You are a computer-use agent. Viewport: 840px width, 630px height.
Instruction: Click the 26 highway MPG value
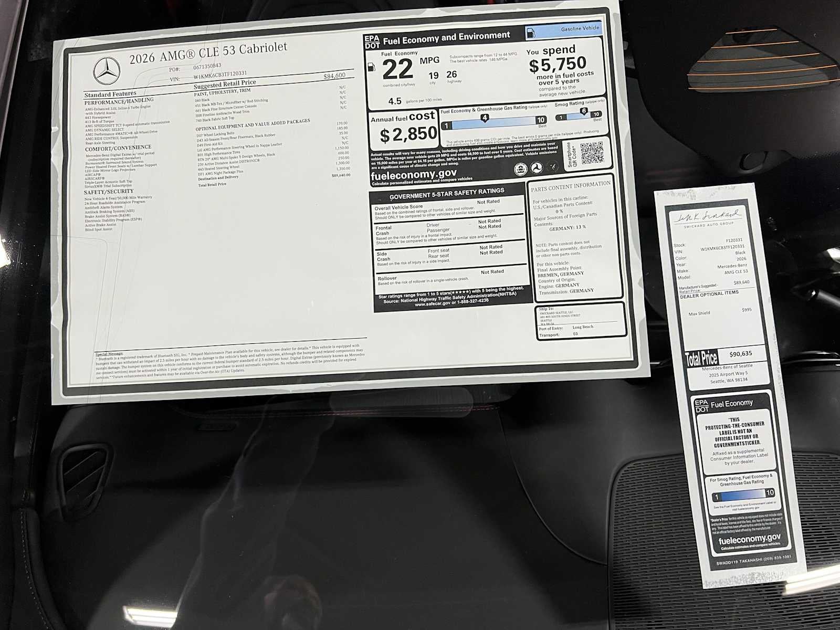452,75
